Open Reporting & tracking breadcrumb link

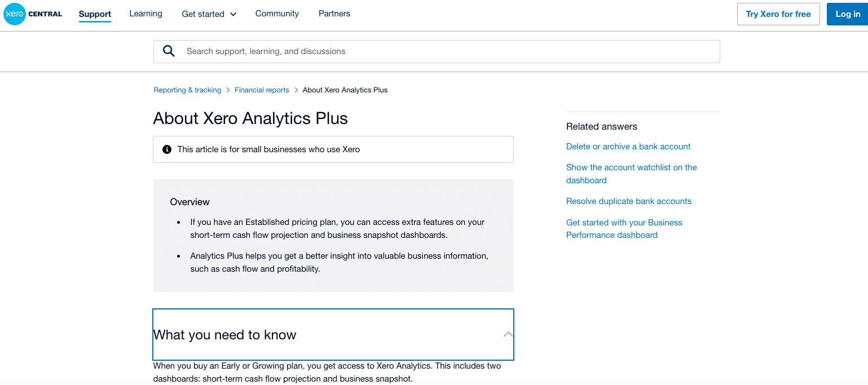pyautogui.click(x=187, y=90)
